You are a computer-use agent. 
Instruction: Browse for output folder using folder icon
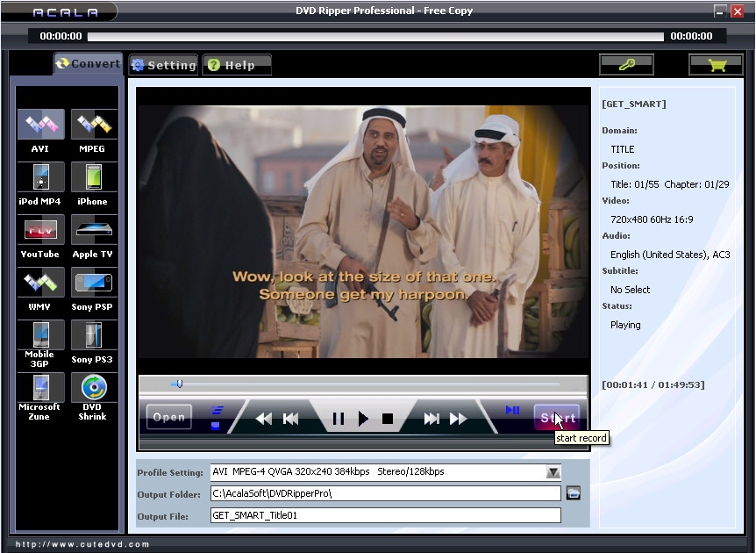coord(574,493)
